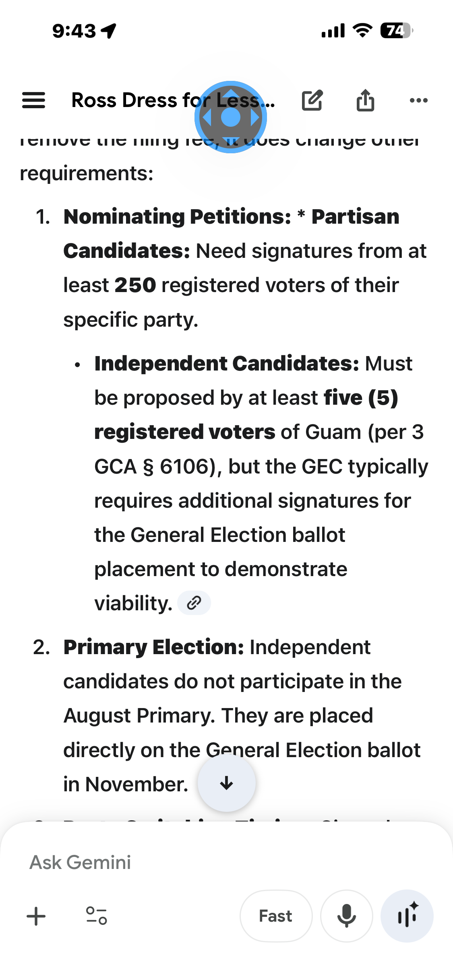The width and height of the screenshot is (453, 980).
Task: Open the three-dot more options menu
Action: [418, 100]
